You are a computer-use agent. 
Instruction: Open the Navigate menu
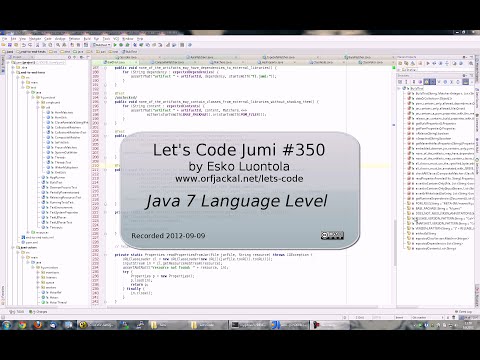tap(35, 39)
